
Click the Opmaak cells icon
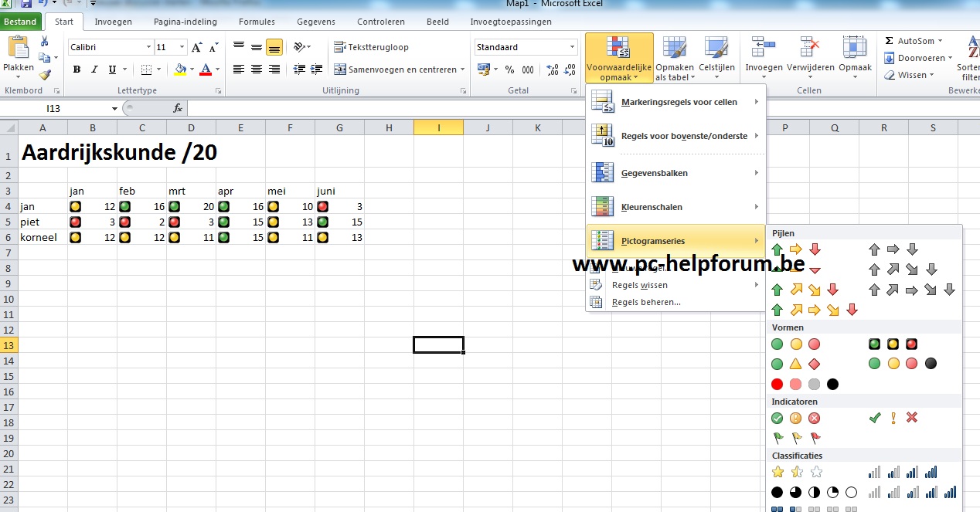point(855,47)
